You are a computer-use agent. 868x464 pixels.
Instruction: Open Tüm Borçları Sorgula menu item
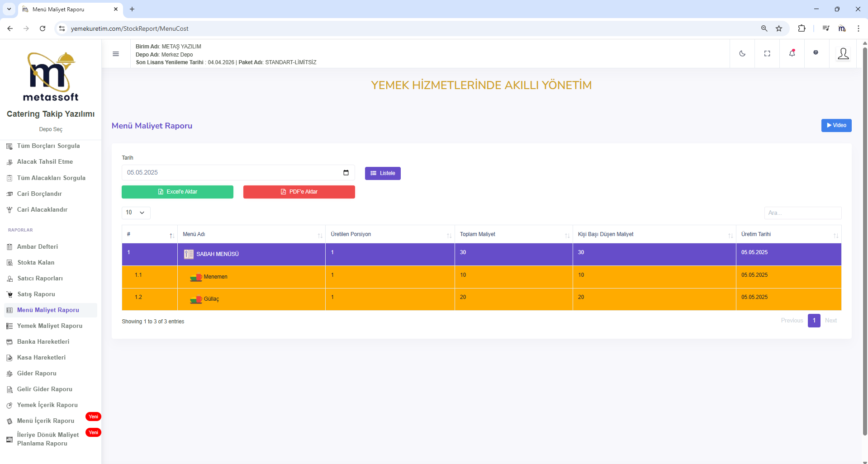(x=48, y=146)
